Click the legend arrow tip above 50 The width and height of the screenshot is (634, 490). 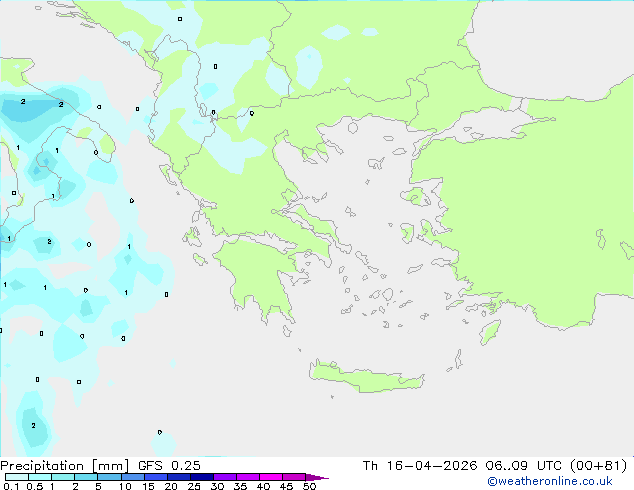point(317,477)
